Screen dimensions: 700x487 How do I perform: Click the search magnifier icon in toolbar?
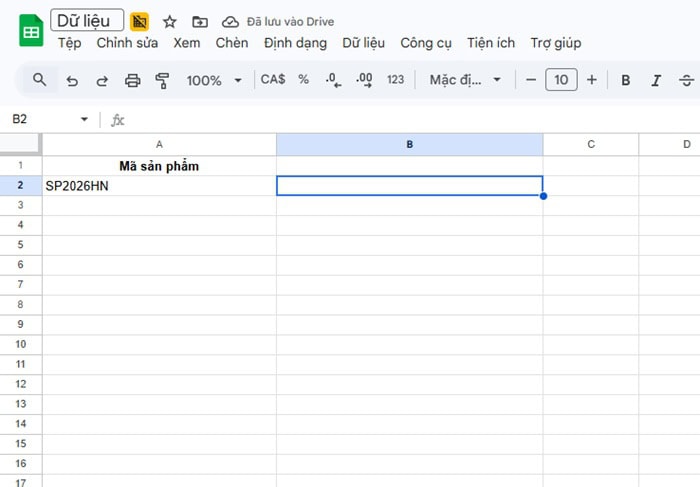pos(39,80)
